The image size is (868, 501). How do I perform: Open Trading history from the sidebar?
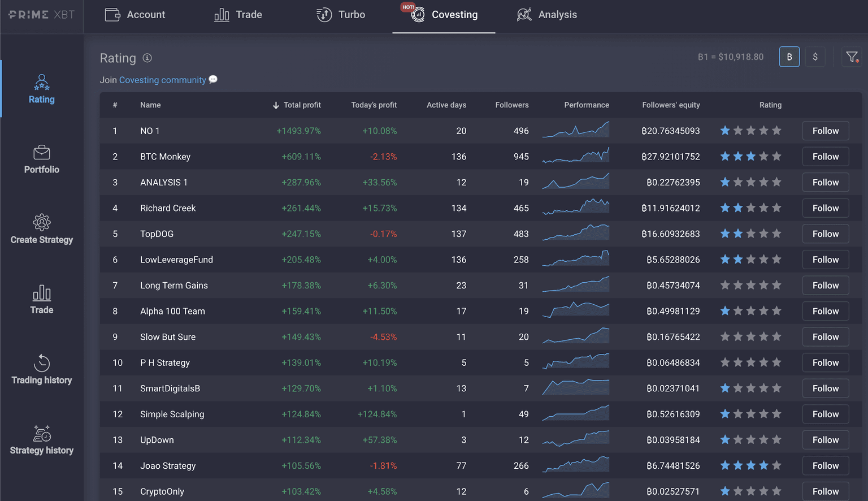pos(41,370)
